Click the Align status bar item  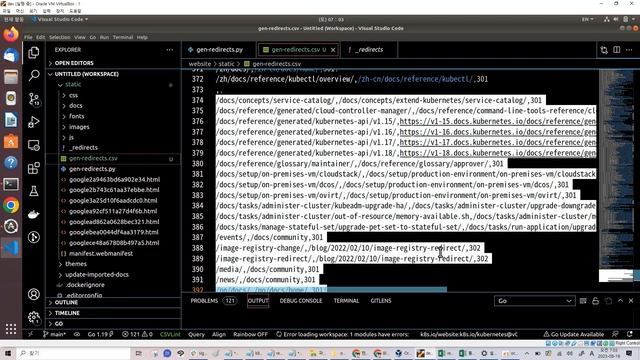219,334
